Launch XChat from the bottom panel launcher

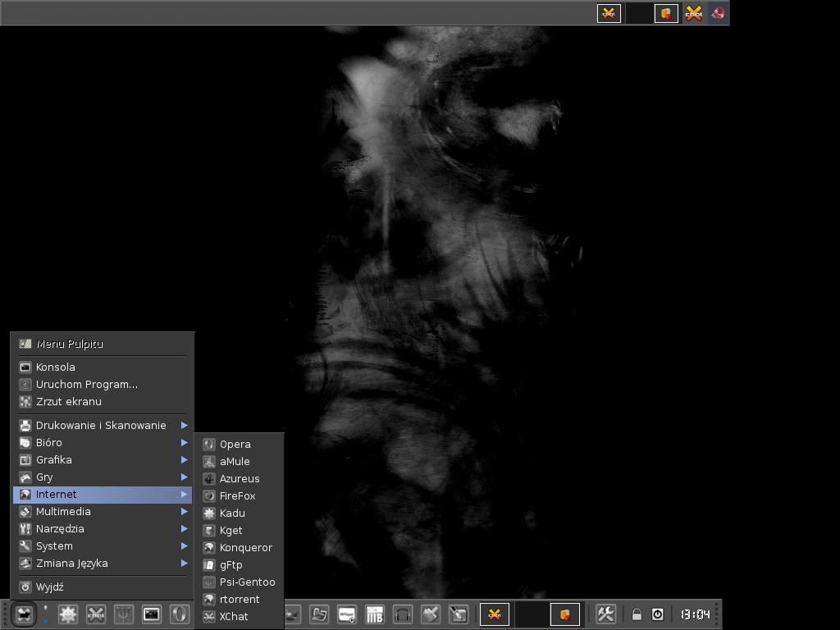click(96, 614)
